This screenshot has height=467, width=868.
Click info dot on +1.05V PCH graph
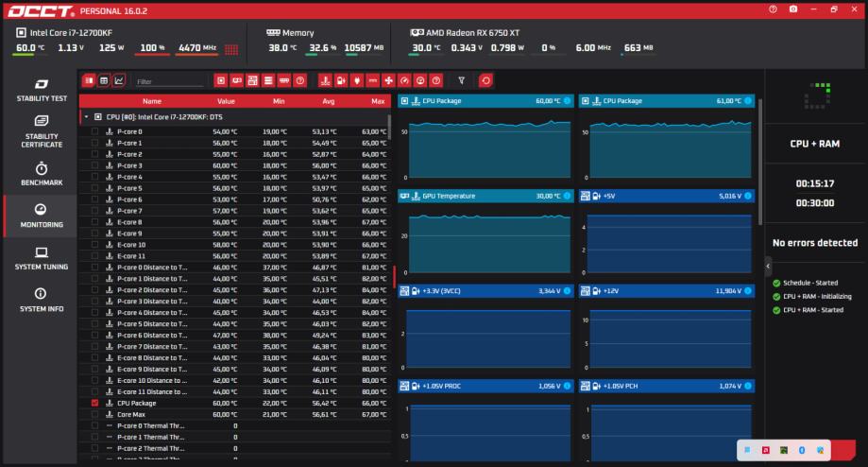[748, 386]
